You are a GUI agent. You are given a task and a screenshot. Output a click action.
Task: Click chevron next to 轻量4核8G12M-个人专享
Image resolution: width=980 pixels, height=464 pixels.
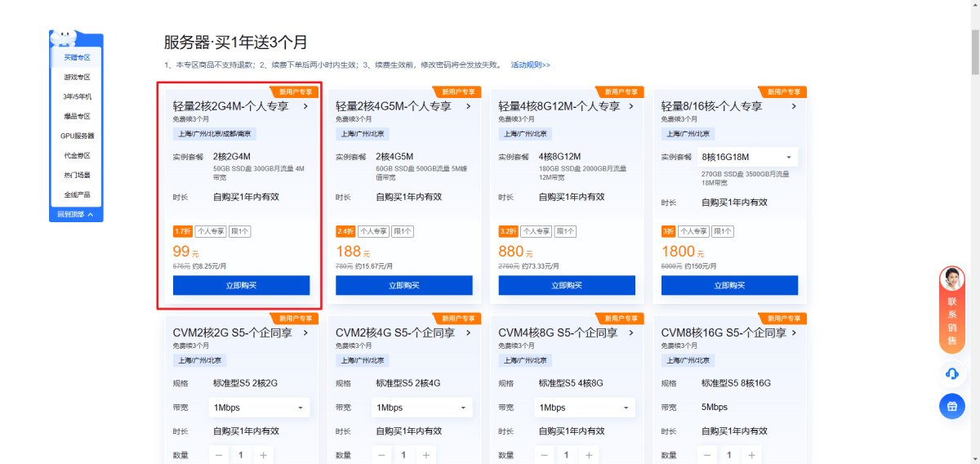(x=631, y=106)
